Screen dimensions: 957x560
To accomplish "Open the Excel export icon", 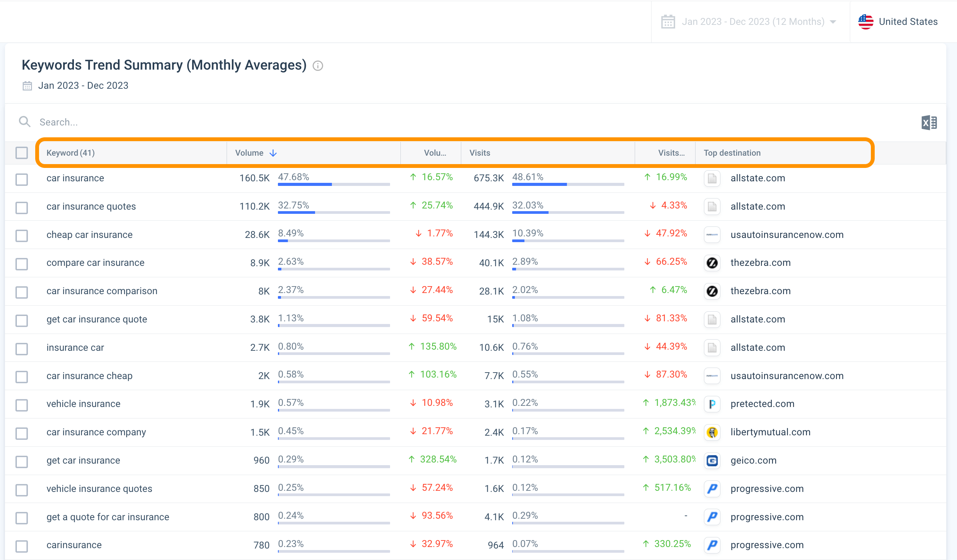I will (x=929, y=122).
